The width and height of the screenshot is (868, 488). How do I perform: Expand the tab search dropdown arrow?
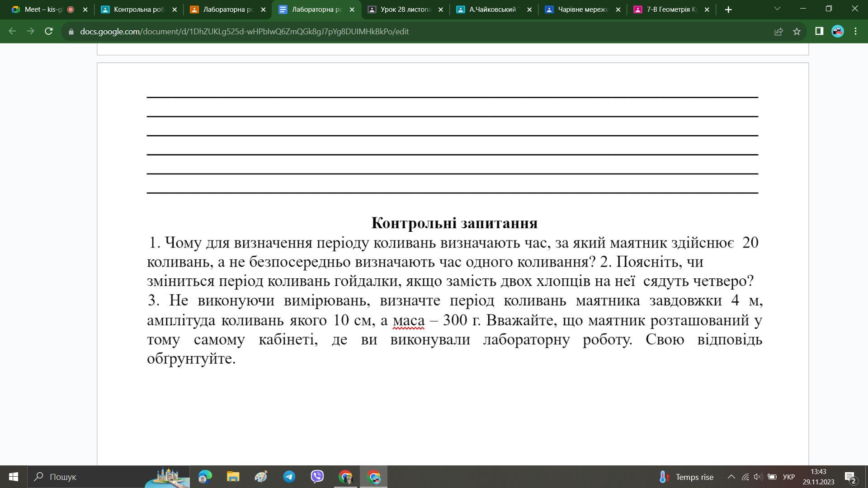click(x=777, y=9)
